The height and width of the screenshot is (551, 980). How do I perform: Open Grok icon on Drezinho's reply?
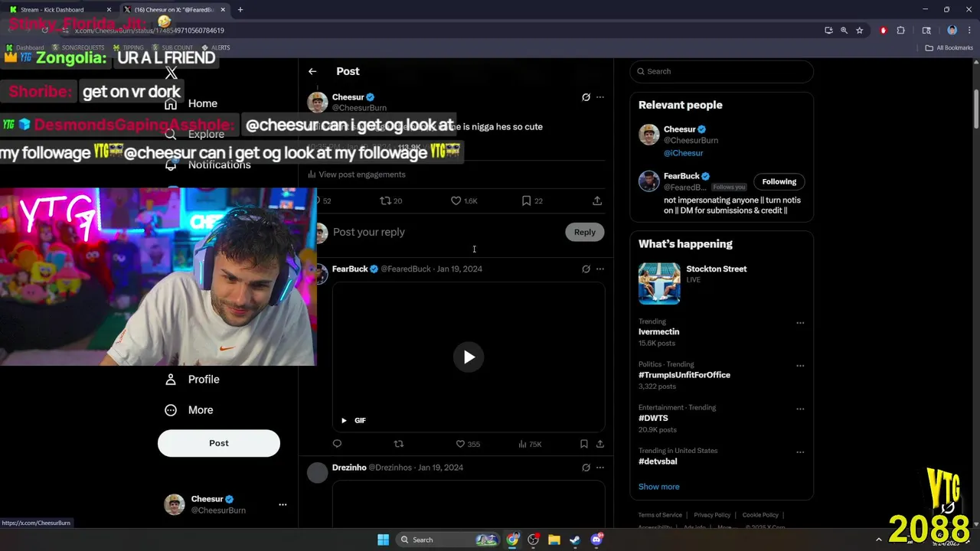click(x=586, y=468)
